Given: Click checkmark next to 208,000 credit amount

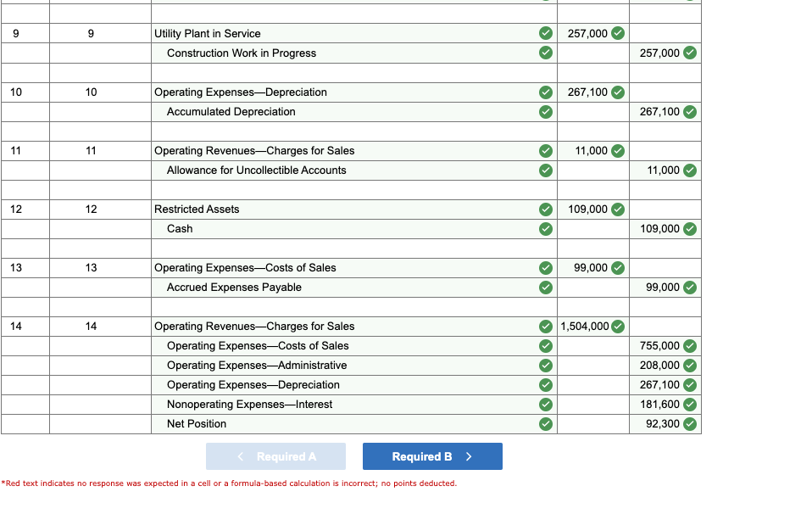Looking at the screenshot, I should (x=689, y=366).
